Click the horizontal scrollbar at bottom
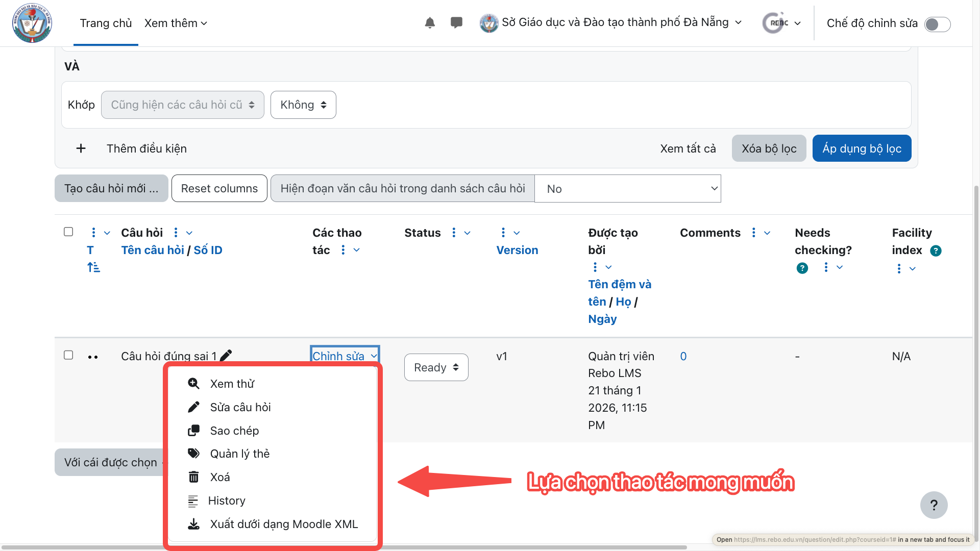Viewport: 980px width, 551px height. tap(343, 547)
